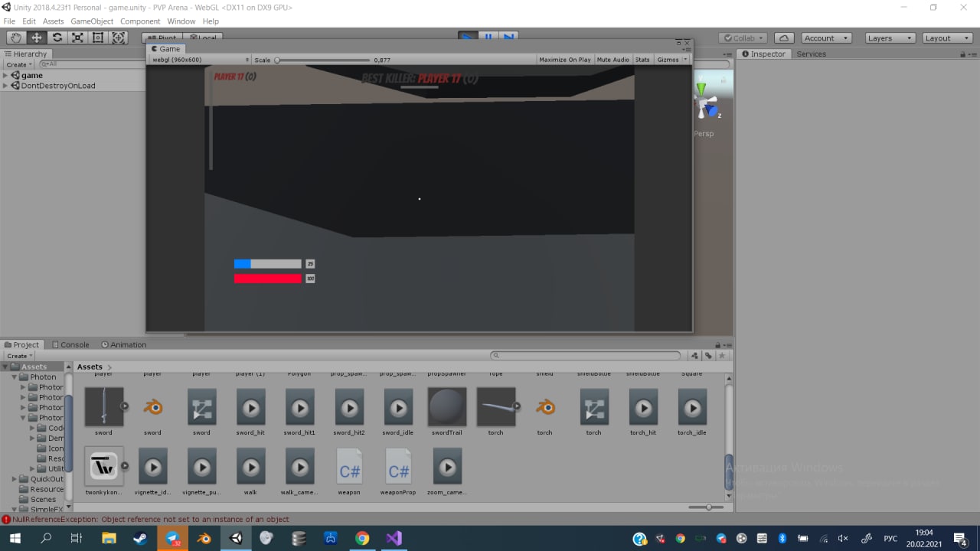Select the torch animator controller asset
980x551 pixels.
click(x=593, y=412)
